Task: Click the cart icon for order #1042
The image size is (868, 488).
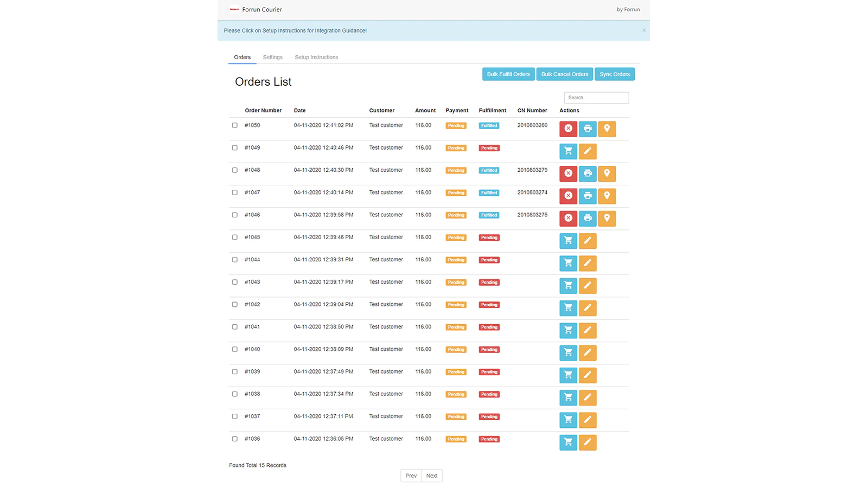Action: 568,308
